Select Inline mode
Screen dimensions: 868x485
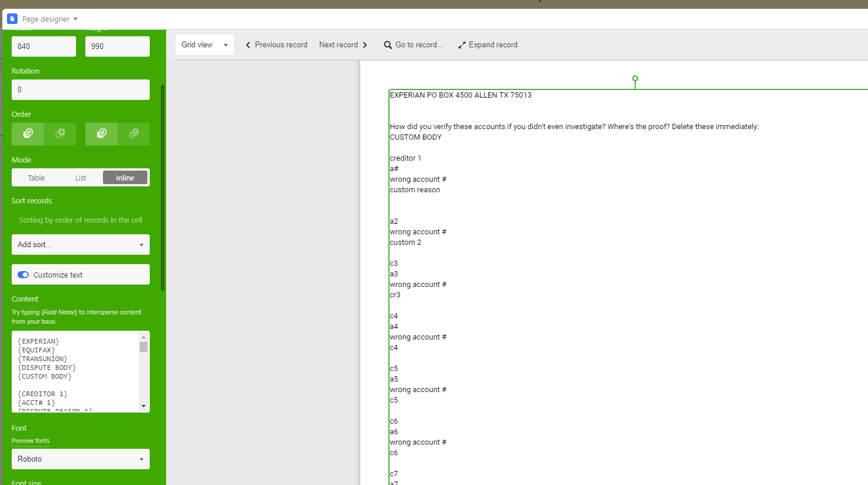tap(125, 178)
